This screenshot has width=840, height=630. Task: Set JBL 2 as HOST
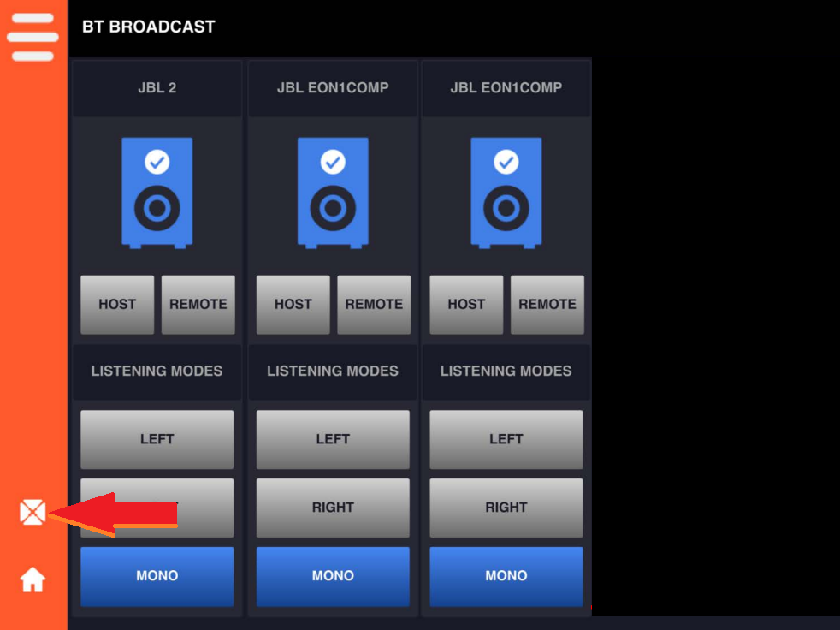coord(117,305)
